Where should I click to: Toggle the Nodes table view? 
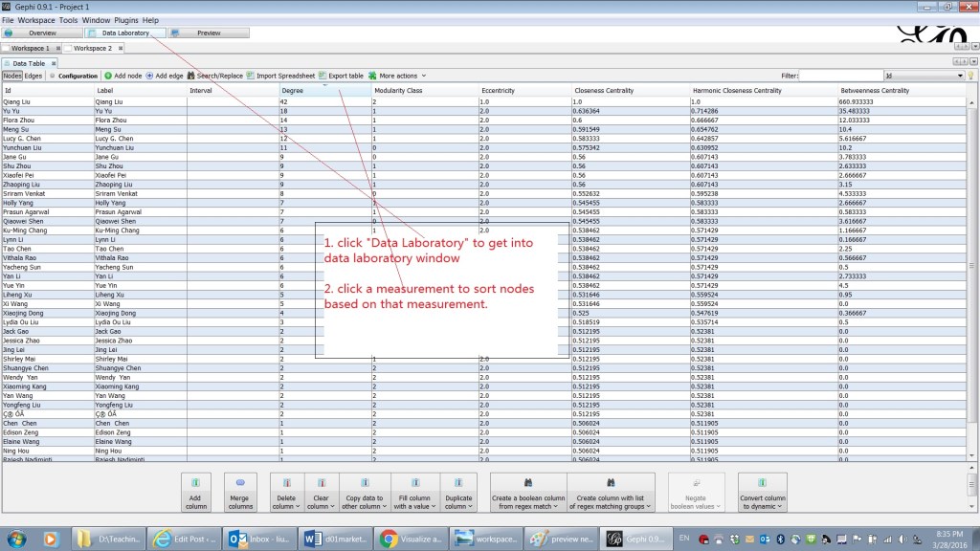click(x=11, y=76)
